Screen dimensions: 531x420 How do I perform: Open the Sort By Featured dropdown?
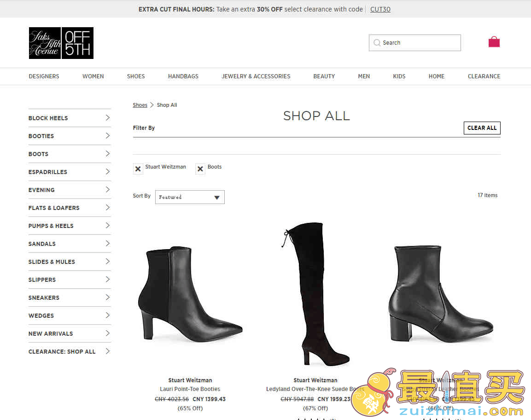coord(190,197)
